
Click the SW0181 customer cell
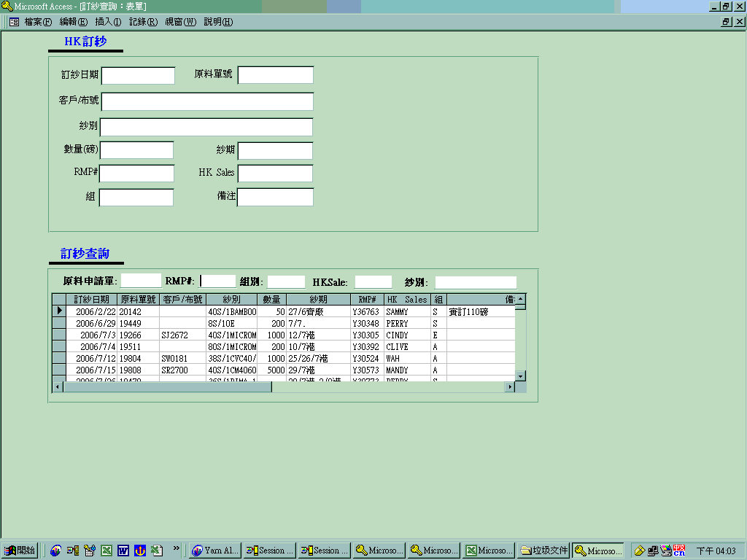[x=182, y=358]
